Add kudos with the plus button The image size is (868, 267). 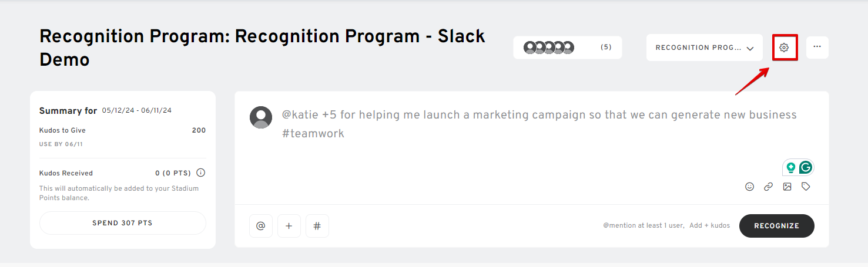pos(289,226)
